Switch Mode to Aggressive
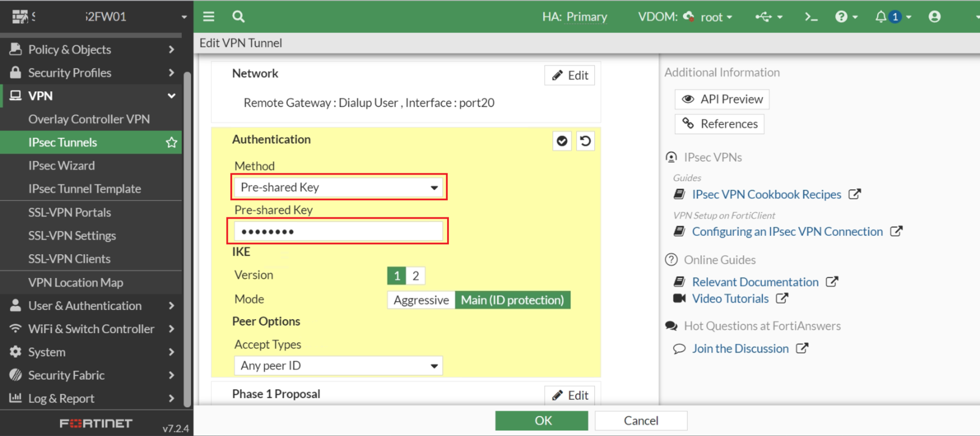The height and width of the screenshot is (436, 980). (421, 300)
